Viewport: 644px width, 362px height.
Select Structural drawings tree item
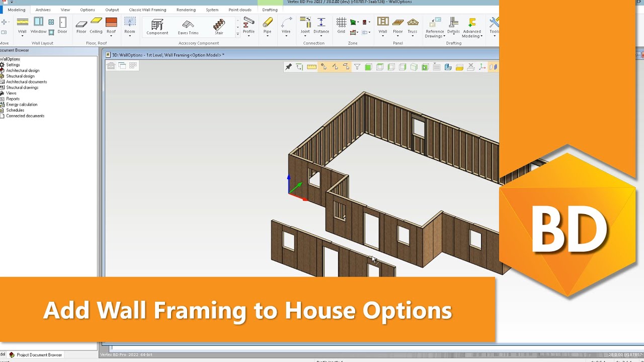[x=22, y=87]
